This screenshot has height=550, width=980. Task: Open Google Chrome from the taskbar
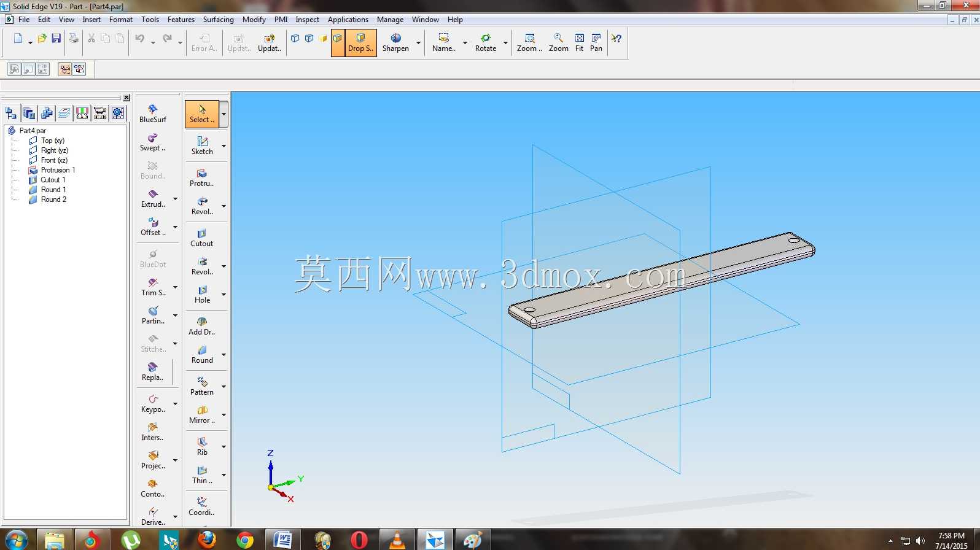pos(245,540)
